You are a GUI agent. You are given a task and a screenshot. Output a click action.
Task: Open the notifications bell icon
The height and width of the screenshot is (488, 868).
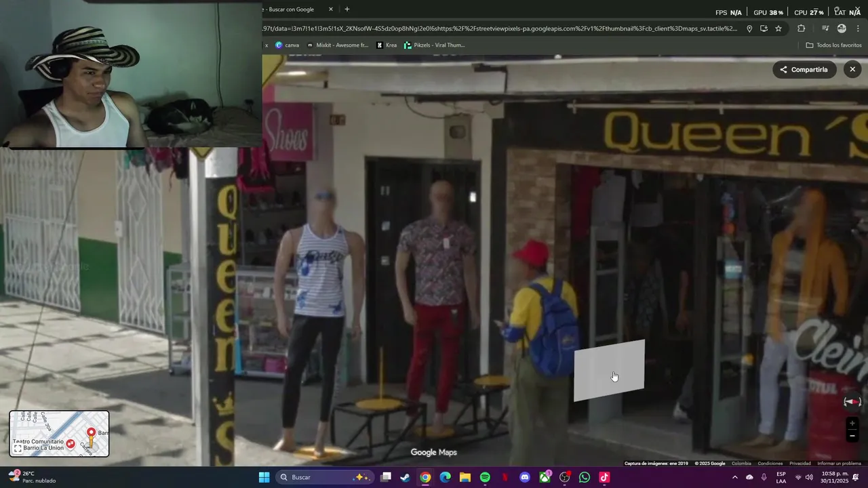coord(856,477)
